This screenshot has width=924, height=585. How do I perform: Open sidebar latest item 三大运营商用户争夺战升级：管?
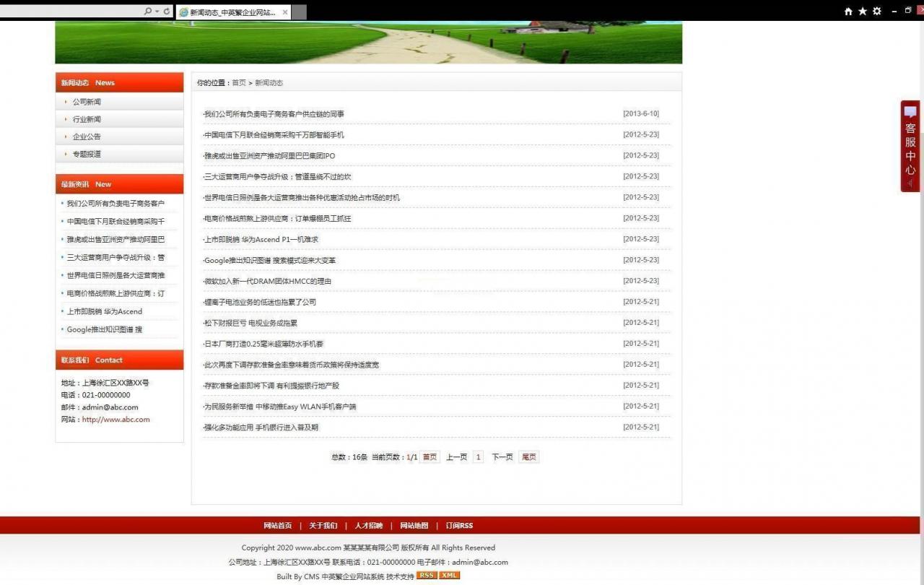tap(115, 258)
